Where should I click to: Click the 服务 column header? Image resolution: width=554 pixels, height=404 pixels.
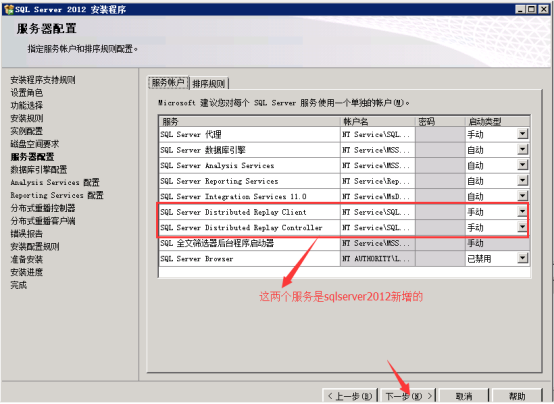click(249, 122)
